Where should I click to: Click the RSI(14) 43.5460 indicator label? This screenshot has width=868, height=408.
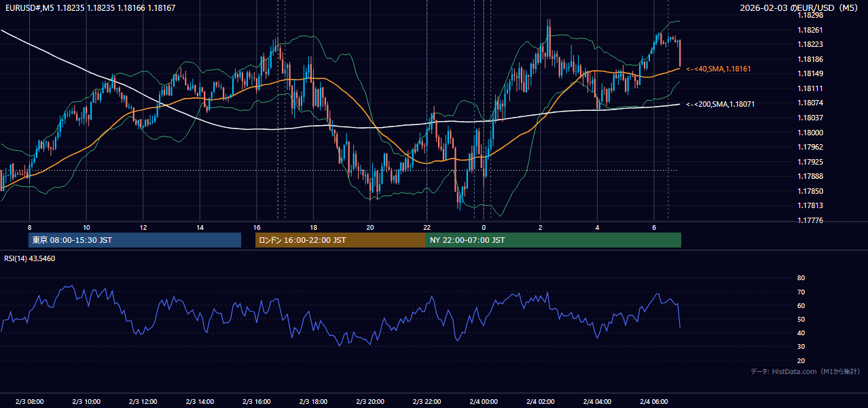[30, 258]
